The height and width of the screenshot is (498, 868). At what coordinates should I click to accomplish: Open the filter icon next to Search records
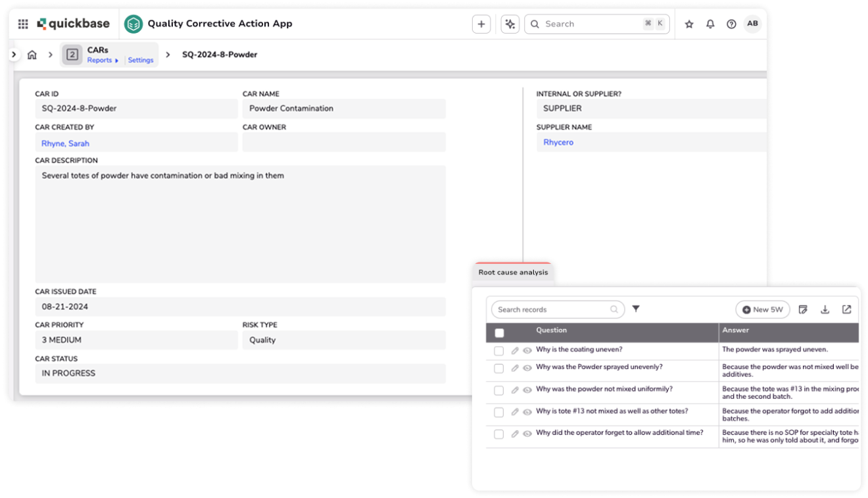click(x=636, y=309)
